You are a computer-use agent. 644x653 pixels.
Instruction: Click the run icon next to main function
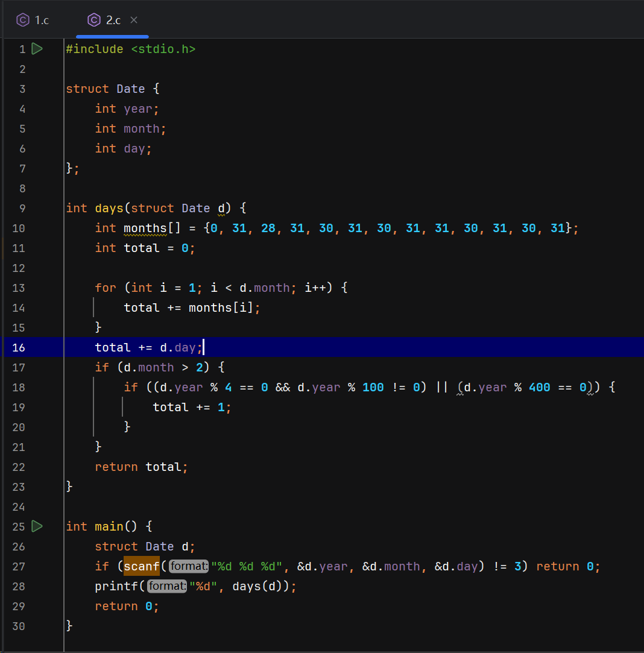pyautogui.click(x=37, y=526)
